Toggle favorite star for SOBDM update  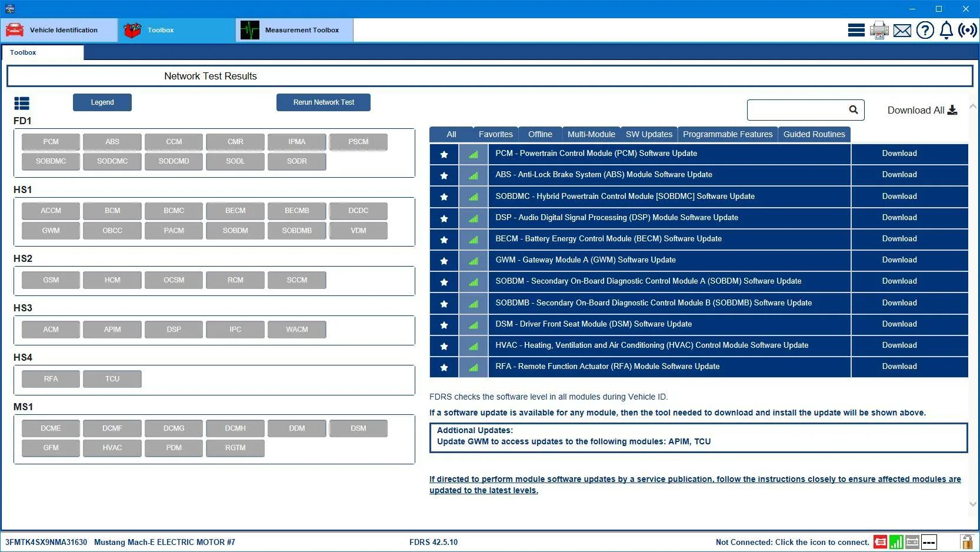[x=444, y=282]
